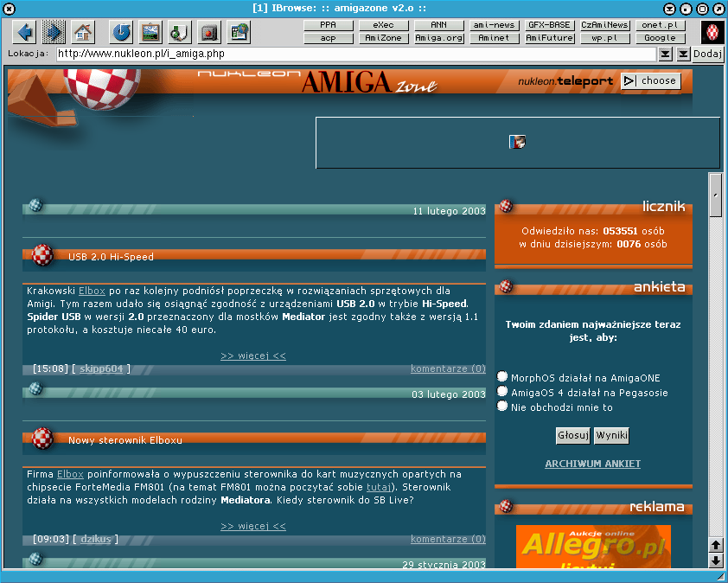Open the acp bookmark button
This screenshot has width=728, height=583.
click(329, 38)
